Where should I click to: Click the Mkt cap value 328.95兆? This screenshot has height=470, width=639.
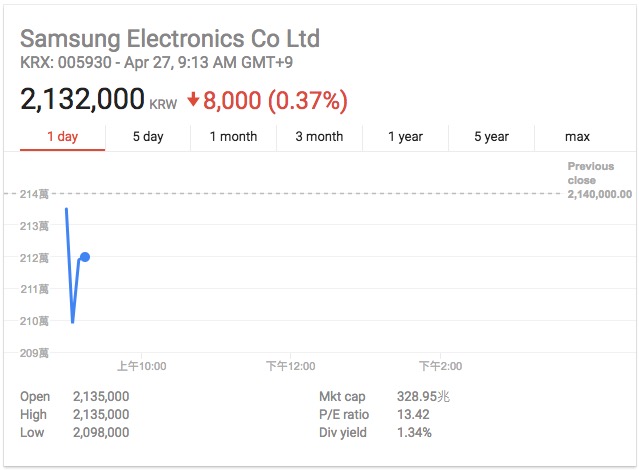tap(423, 396)
